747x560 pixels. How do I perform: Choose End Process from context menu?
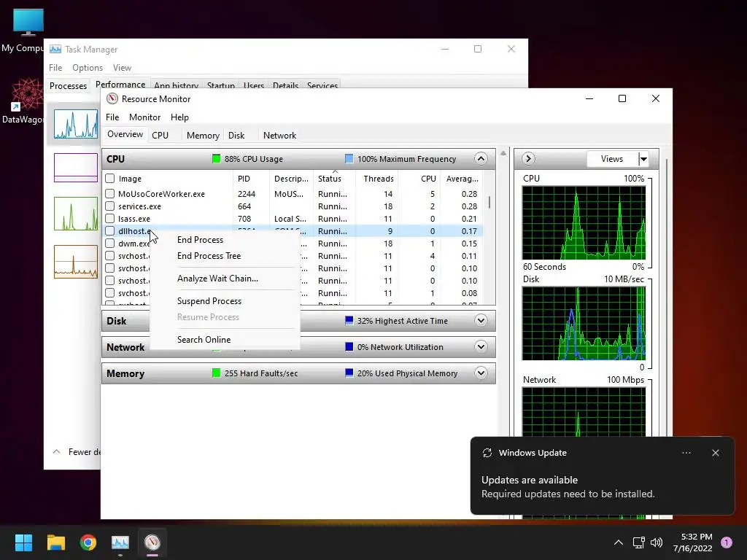pyautogui.click(x=200, y=239)
